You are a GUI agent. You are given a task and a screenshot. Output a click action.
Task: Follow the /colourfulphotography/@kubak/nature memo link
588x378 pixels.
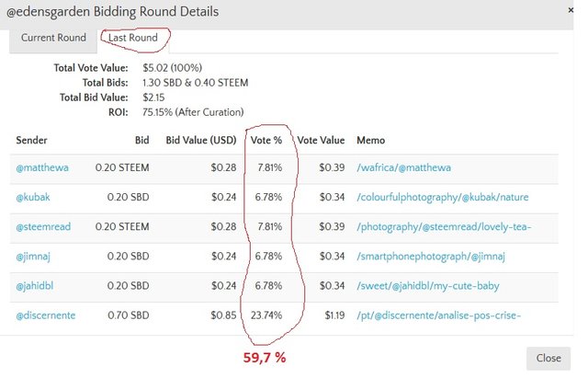pyautogui.click(x=442, y=197)
